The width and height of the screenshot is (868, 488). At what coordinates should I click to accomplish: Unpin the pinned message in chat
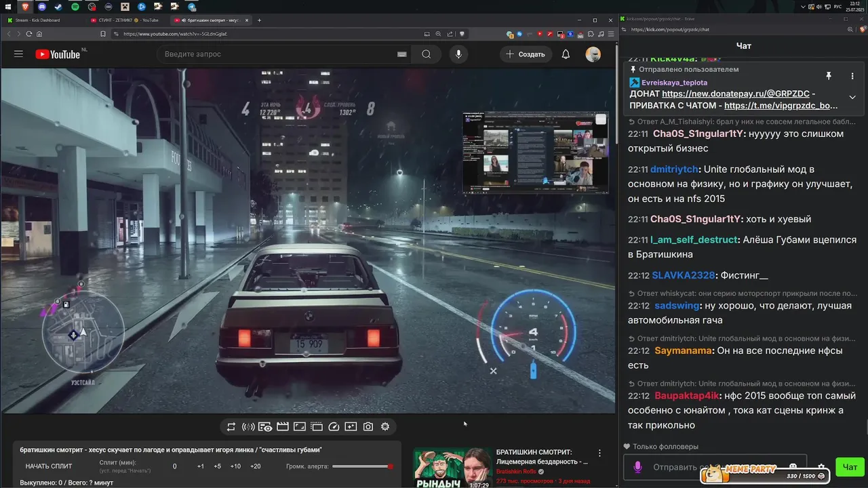click(x=828, y=77)
